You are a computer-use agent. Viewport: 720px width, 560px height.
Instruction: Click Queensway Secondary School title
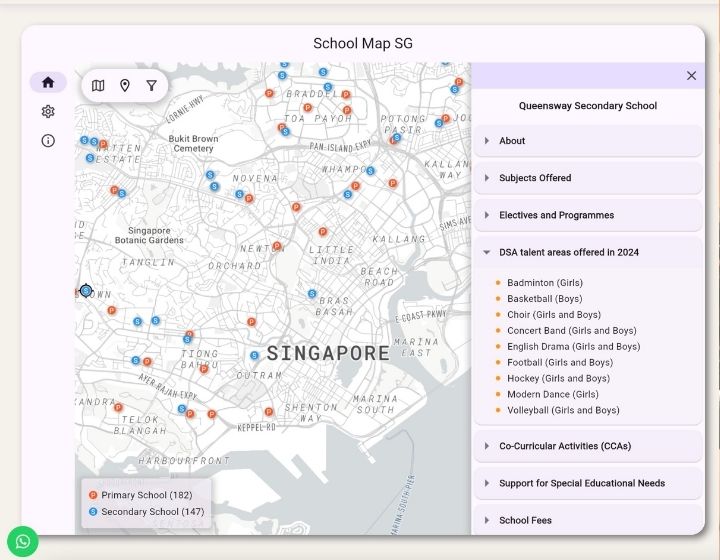point(588,106)
